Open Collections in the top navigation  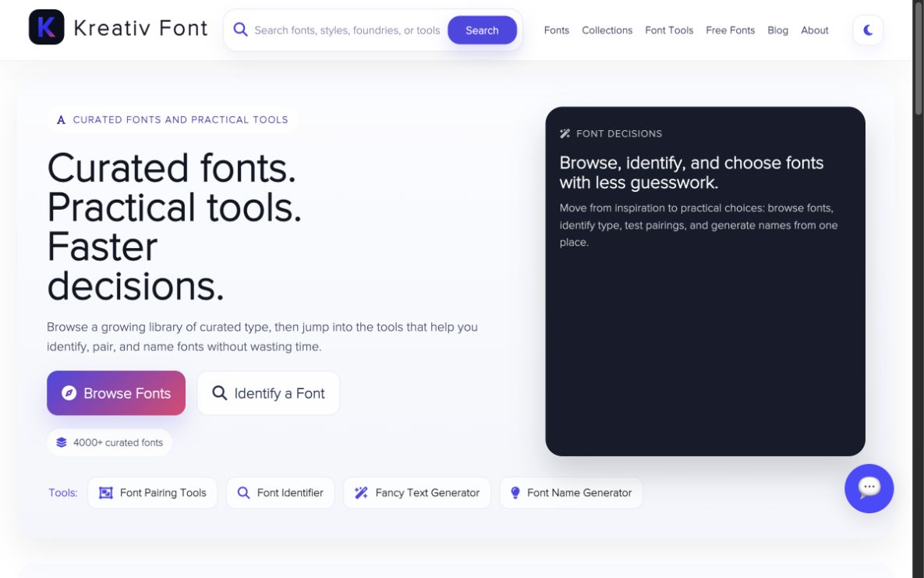[x=607, y=30]
